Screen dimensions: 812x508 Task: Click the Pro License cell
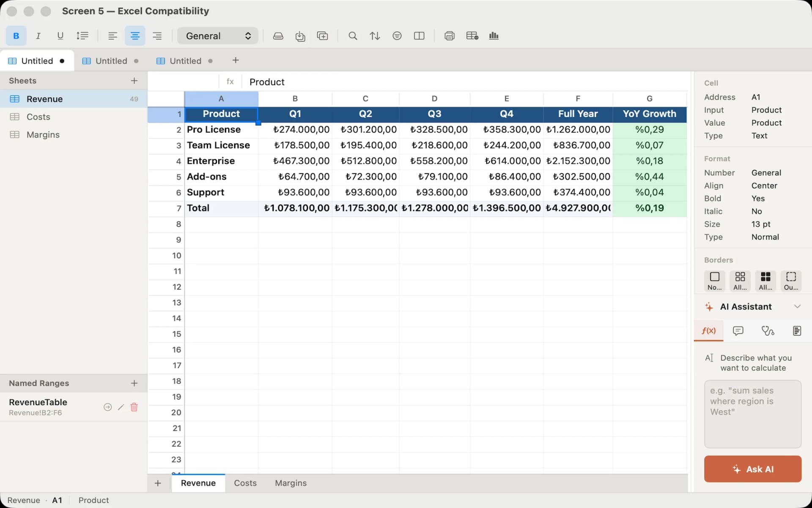(221, 130)
